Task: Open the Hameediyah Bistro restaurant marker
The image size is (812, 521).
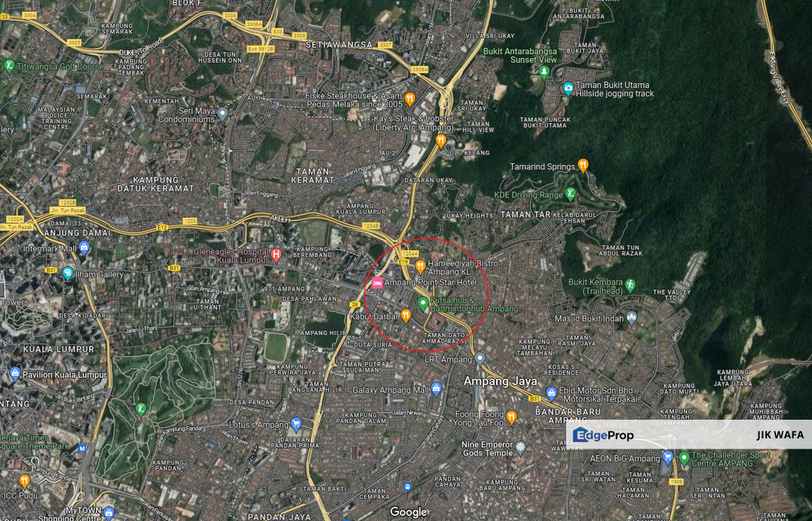Action: click(x=420, y=266)
